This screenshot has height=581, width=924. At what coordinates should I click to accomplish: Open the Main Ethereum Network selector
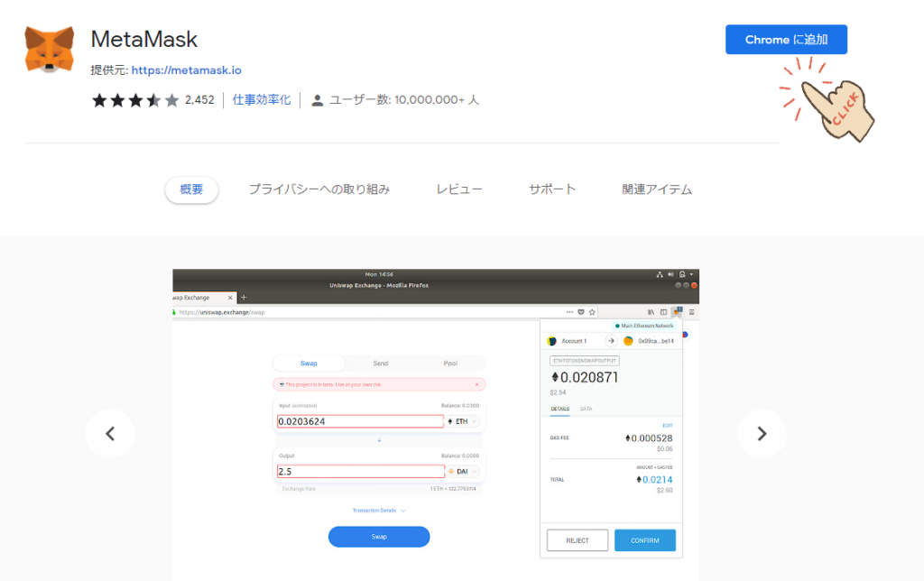[644, 326]
